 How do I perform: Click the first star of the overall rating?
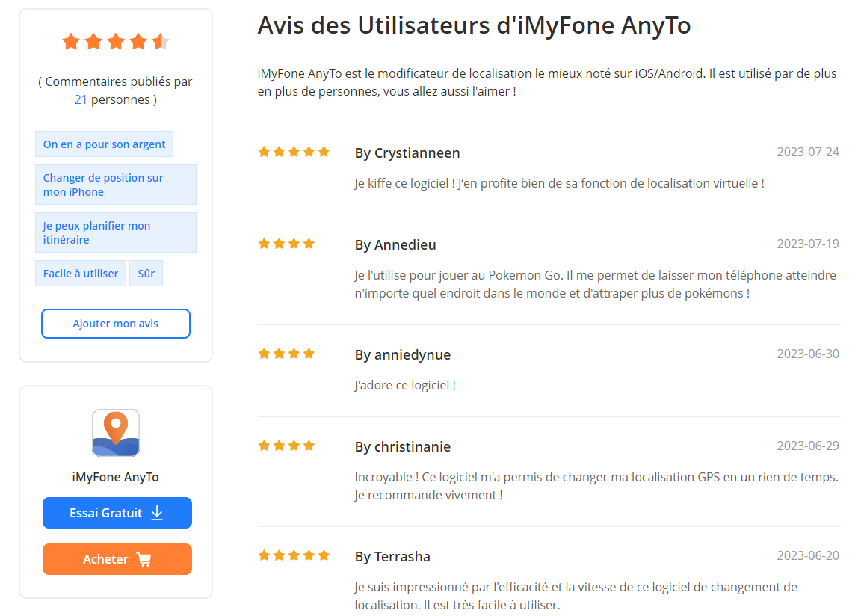(x=71, y=42)
